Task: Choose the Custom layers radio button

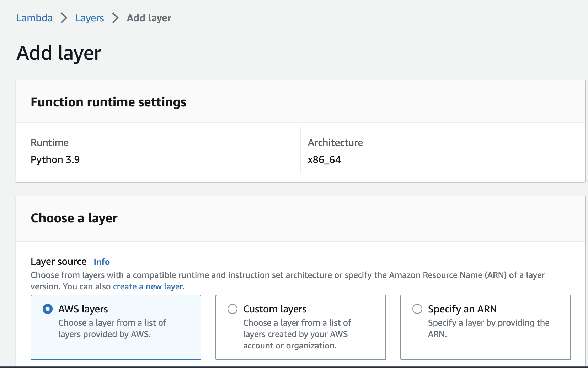Action: point(232,309)
